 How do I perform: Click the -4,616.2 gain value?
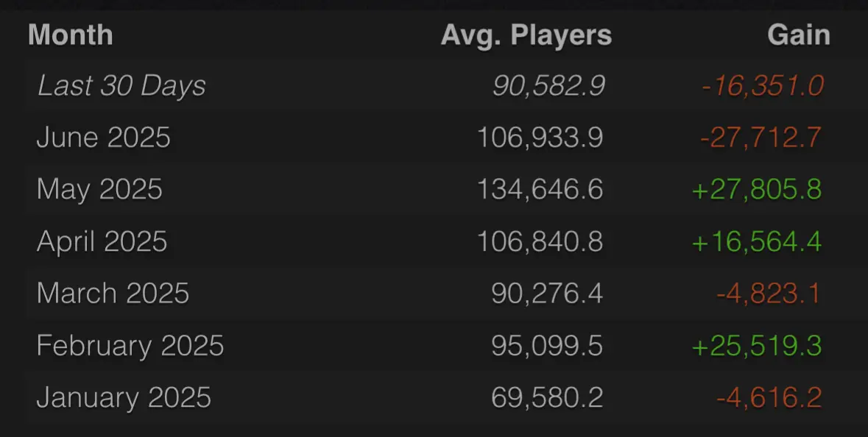point(769,398)
